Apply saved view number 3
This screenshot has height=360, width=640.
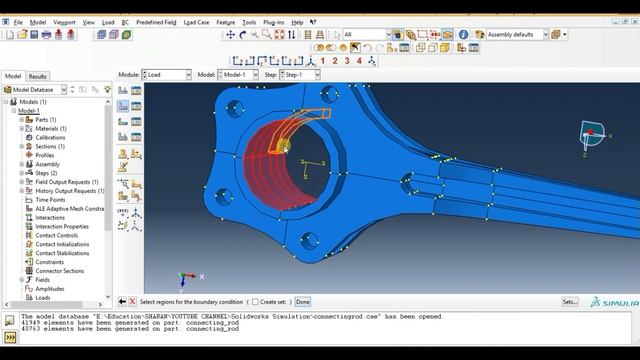[347, 61]
